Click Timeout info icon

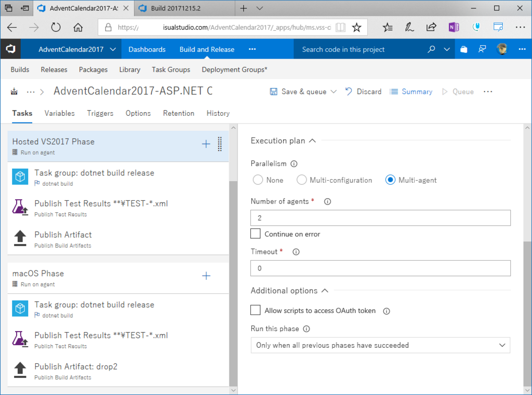pyautogui.click(x=296, y=252)
